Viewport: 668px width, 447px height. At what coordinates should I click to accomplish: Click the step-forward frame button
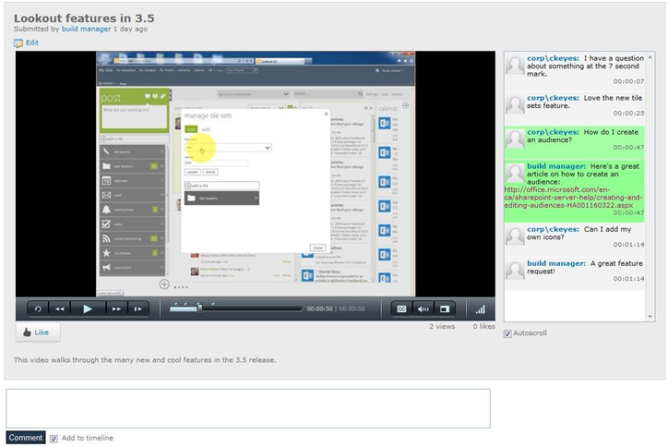point(139,309)
